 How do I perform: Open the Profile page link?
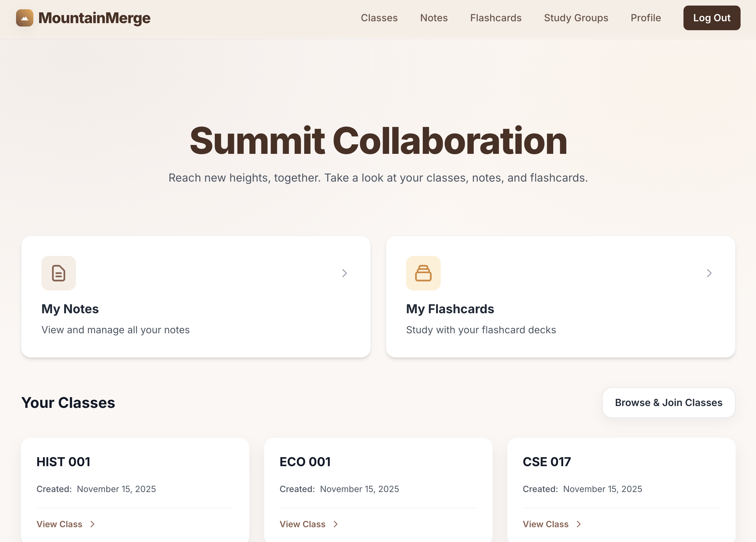coord(645,18)
